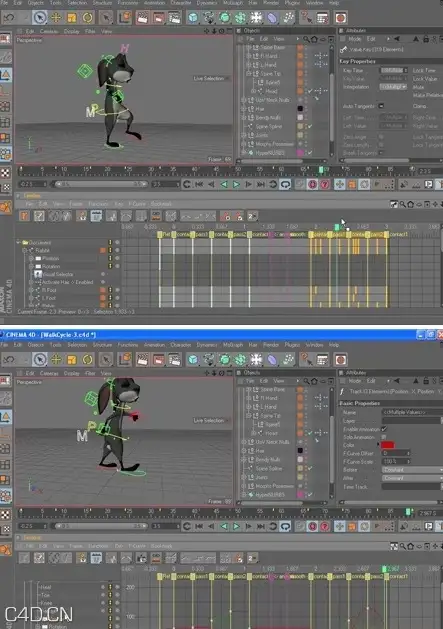Play animation backwards in lower window
Image resolution: width=443 pixels, height=629 pixels.
[x=224, y=526]
